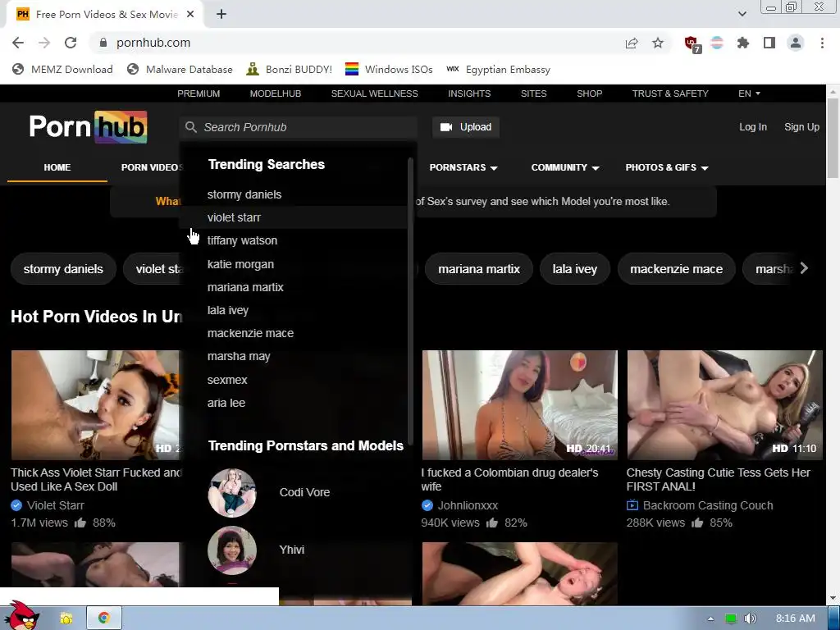Open the INSIGHTS top menu item
The image size is (840, 630).
click(469, 94)
